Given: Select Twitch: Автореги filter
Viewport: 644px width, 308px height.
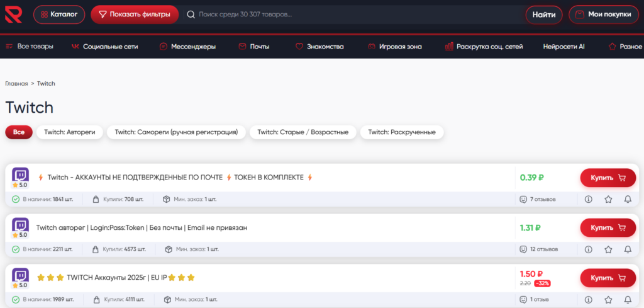Looking at the screenshot, I should [x=70, y=132].
